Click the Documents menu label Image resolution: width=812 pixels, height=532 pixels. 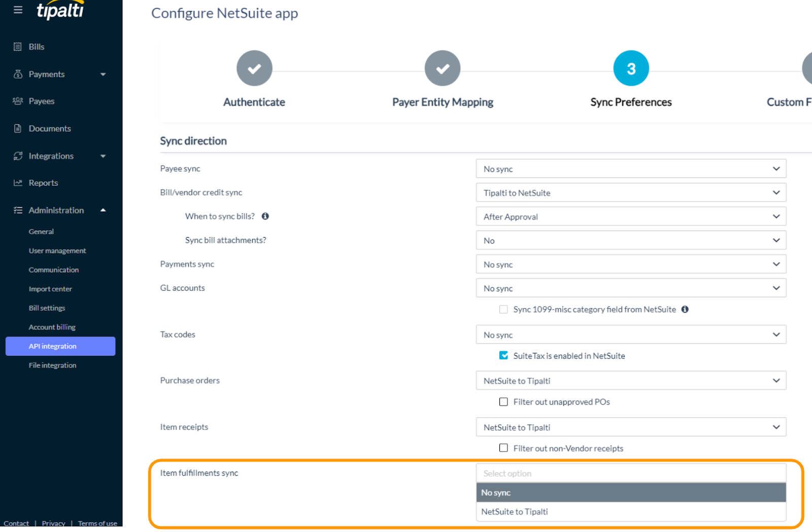coord(50,128)
